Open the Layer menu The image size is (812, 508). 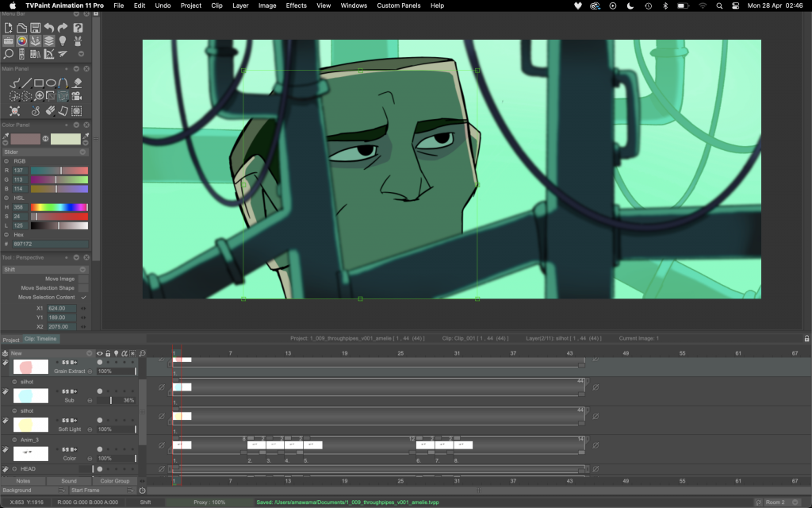240,6
